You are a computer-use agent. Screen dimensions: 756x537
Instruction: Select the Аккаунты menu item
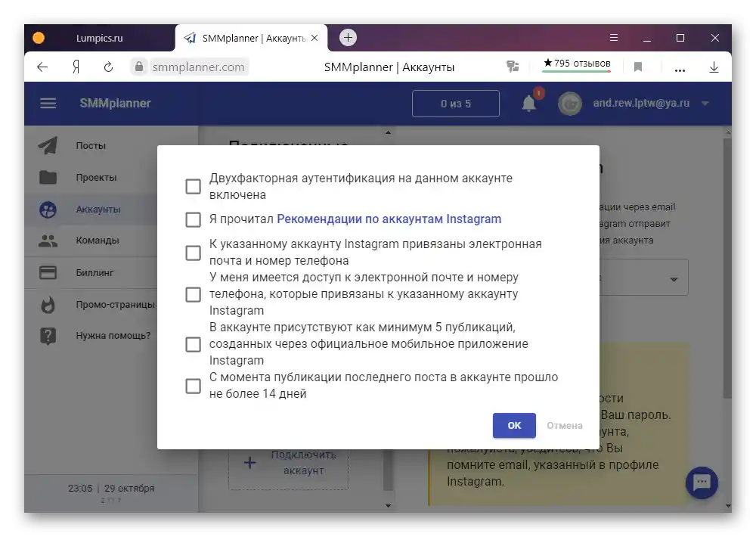tap(98, 210)
